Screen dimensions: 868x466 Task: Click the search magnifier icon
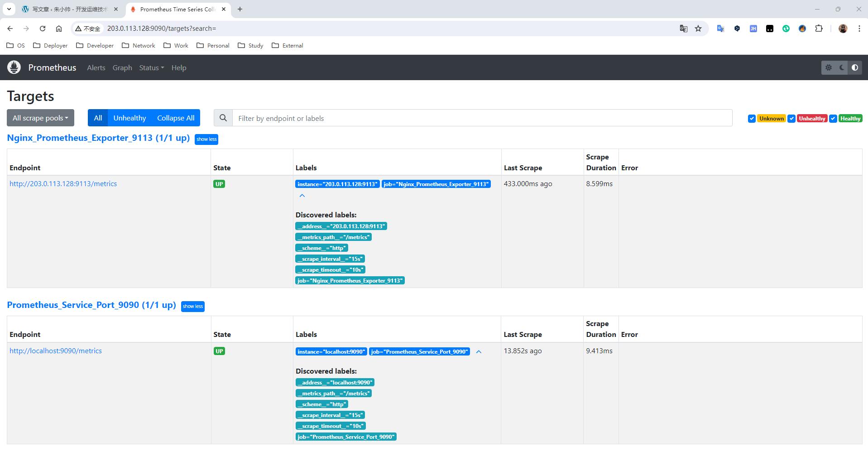point(223,118)
